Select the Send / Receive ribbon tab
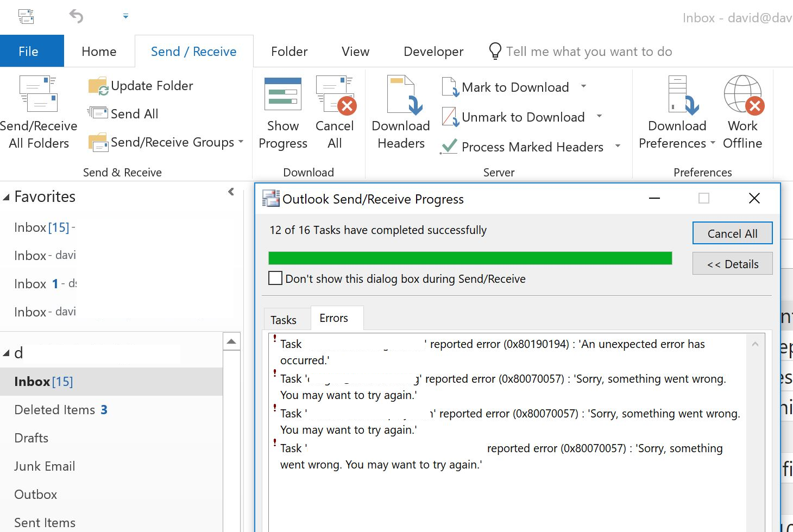 (x=194, y=51)
